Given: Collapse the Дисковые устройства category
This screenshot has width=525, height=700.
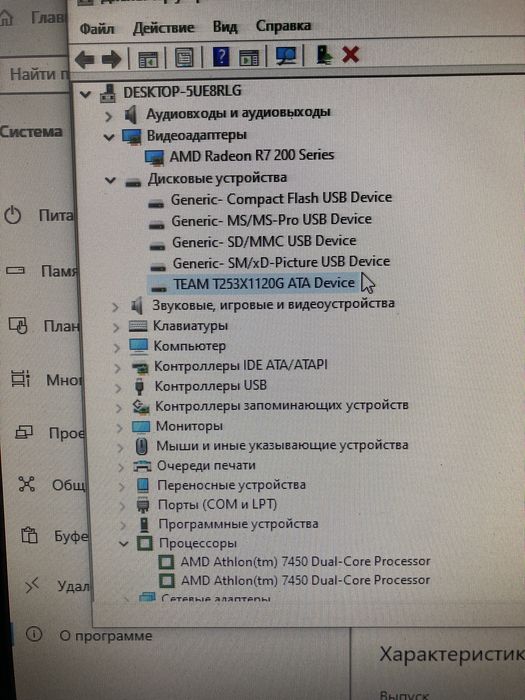Looking at the screenshot, I should point(110,180).
